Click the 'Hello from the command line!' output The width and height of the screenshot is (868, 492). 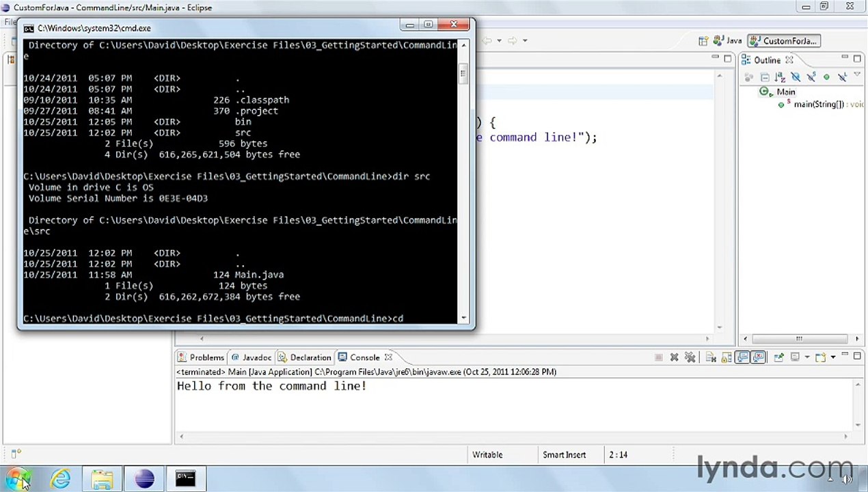pyautogui.click(x=271, y=386)
